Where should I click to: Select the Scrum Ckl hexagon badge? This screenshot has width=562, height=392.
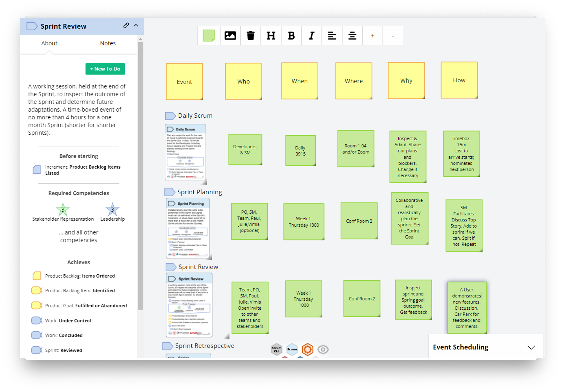click(x=276, y=349)
